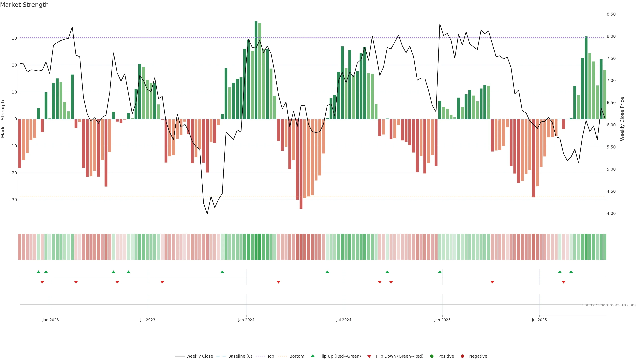Click first green flip-up triangle marker
The image size is (644, 362).
(39, 272)
